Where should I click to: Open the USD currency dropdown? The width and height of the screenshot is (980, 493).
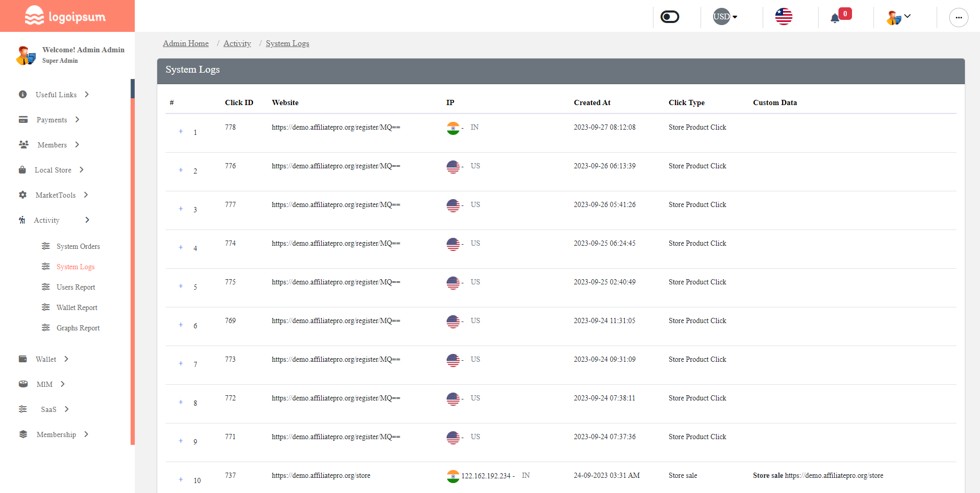click(725, 17)
